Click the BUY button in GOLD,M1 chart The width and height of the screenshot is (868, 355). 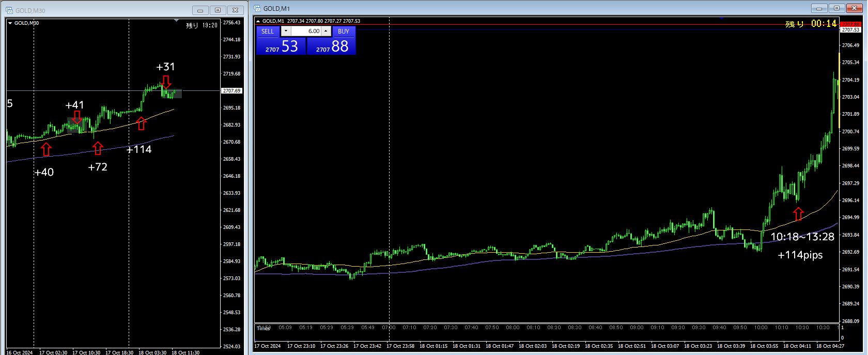point(344,31)
